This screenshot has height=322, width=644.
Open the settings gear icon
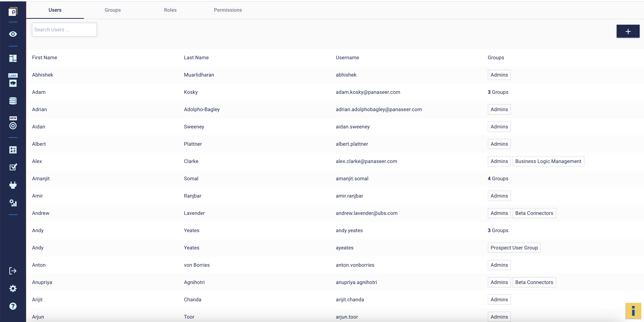tap(13, 289)
